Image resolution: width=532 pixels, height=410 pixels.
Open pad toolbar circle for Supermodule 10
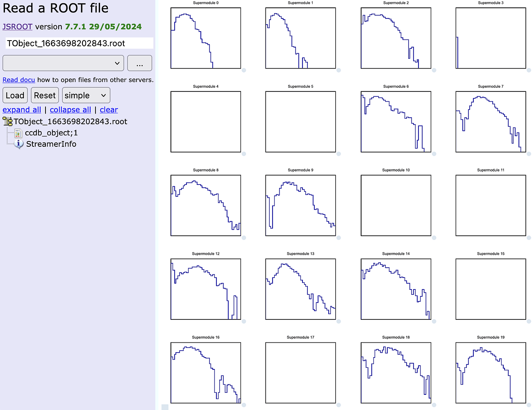(434, 237)
